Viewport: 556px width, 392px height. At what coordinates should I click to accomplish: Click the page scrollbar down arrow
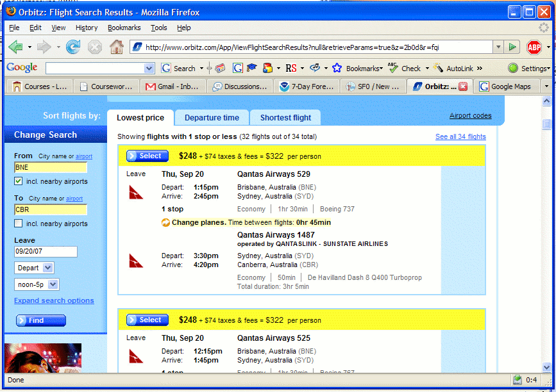(546, 367)
